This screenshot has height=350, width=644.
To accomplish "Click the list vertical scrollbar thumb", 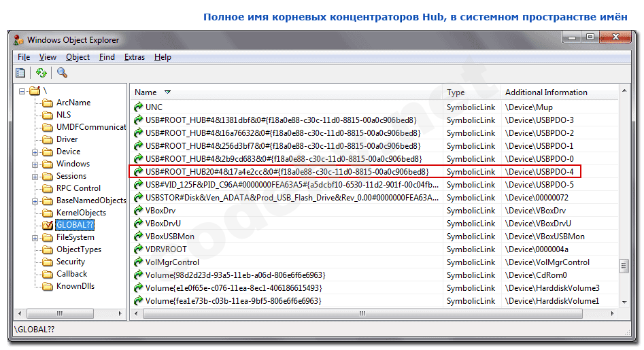I will tap(624, 266).
